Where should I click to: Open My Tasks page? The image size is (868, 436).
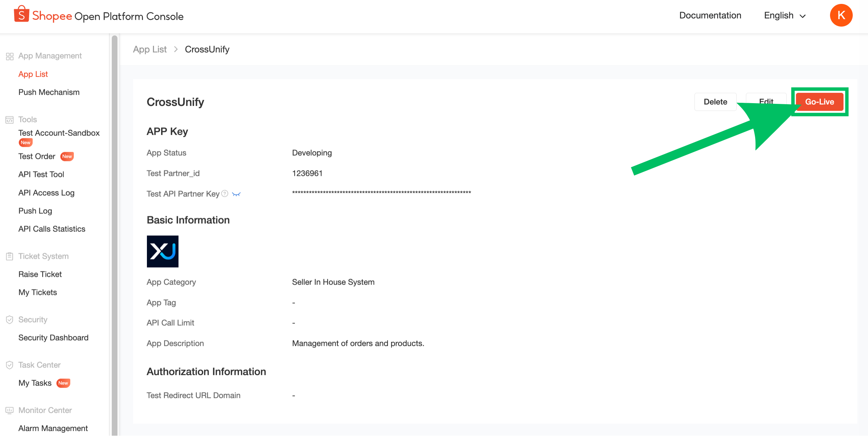pyautogui.click(x=35, y=383)
